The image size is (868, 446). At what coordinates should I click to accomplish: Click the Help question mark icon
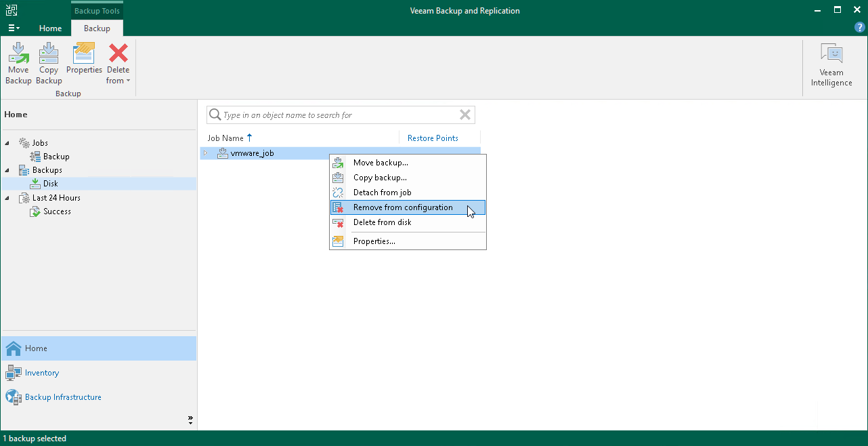(x=859, y=27)
